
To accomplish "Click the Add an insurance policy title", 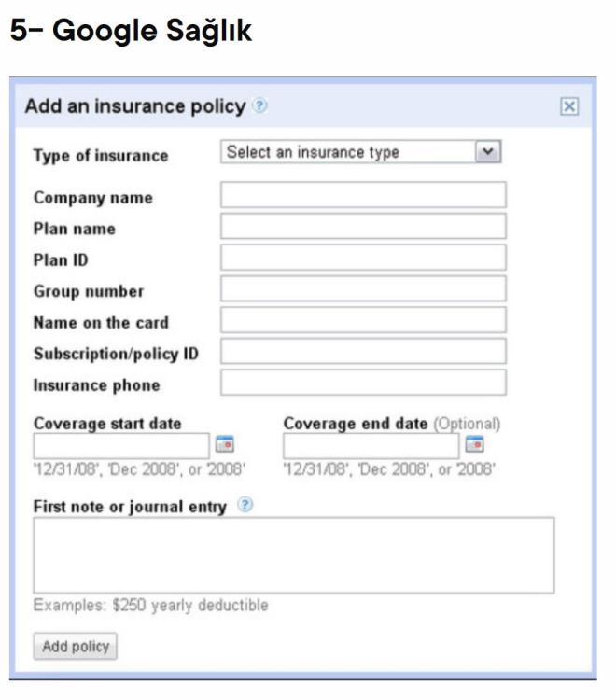I will pos(134,106).
